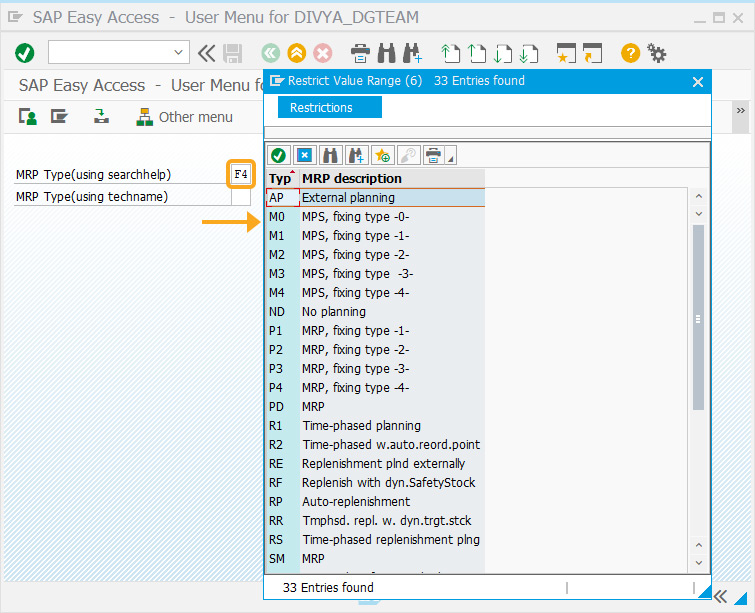Image resolution: width=755 pixels, height=613 pixels.
Task: Click the Save diskette icon
Action: (233, 53)
